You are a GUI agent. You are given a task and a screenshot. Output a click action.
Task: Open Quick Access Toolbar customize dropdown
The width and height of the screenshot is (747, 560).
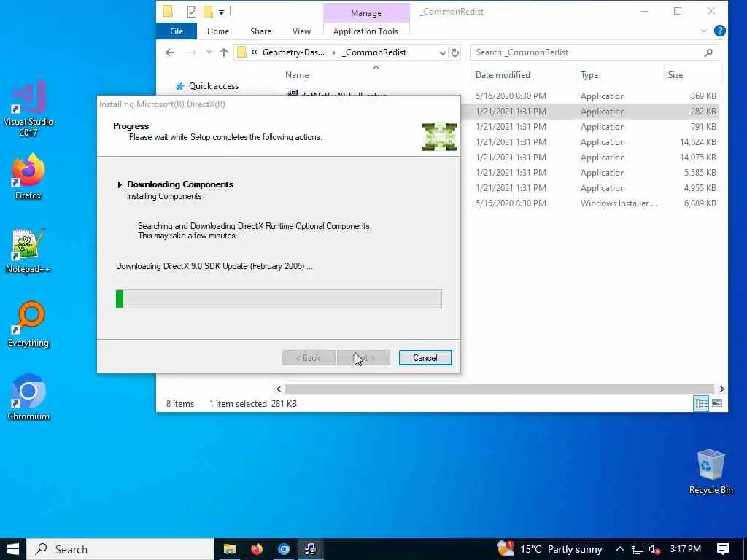pos(222,12)
